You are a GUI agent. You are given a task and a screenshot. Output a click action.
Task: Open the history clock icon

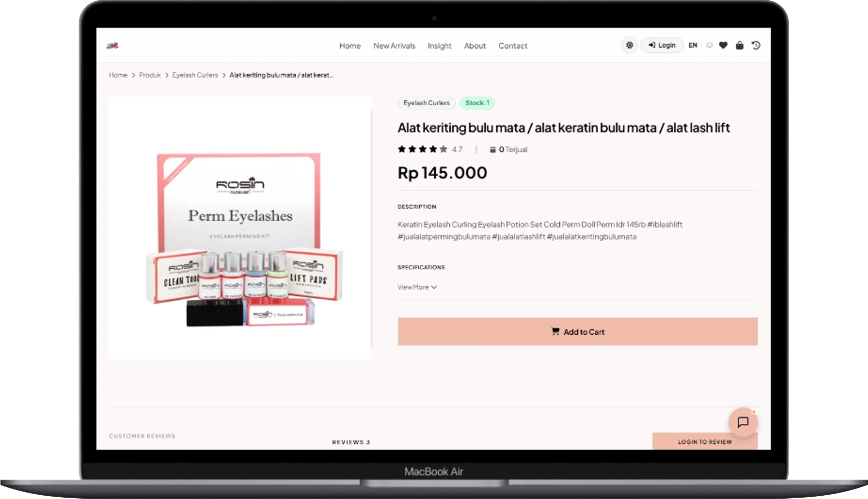click(756, 45)
